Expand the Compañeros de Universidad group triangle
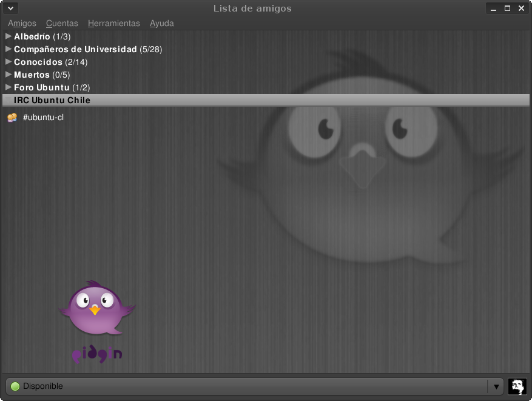 tap(8, 49)
